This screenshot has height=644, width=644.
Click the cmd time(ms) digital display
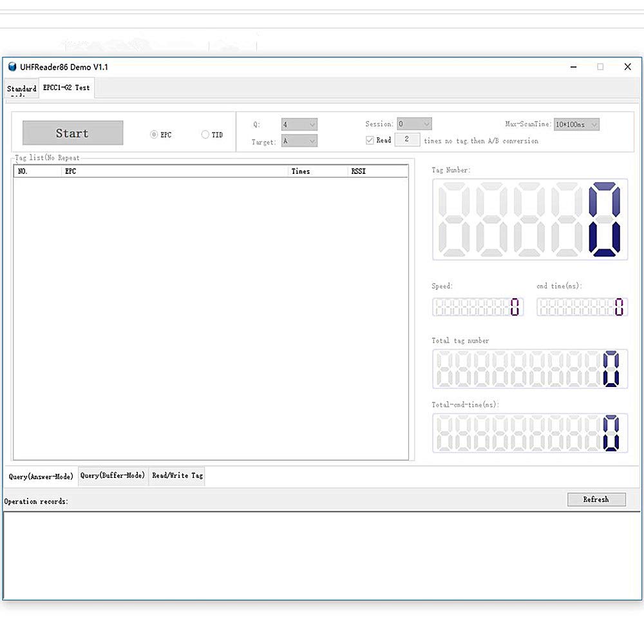click(x=582, y=307)
